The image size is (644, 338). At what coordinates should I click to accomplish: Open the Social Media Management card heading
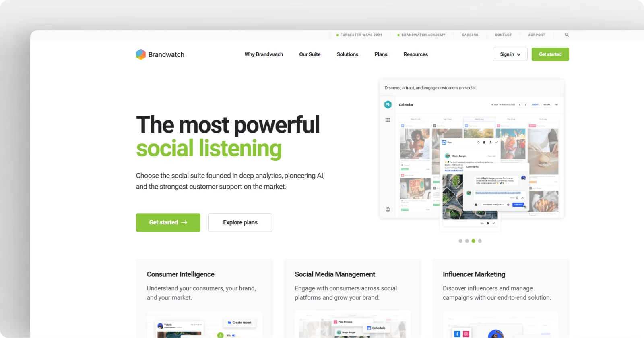click(335, 274)
